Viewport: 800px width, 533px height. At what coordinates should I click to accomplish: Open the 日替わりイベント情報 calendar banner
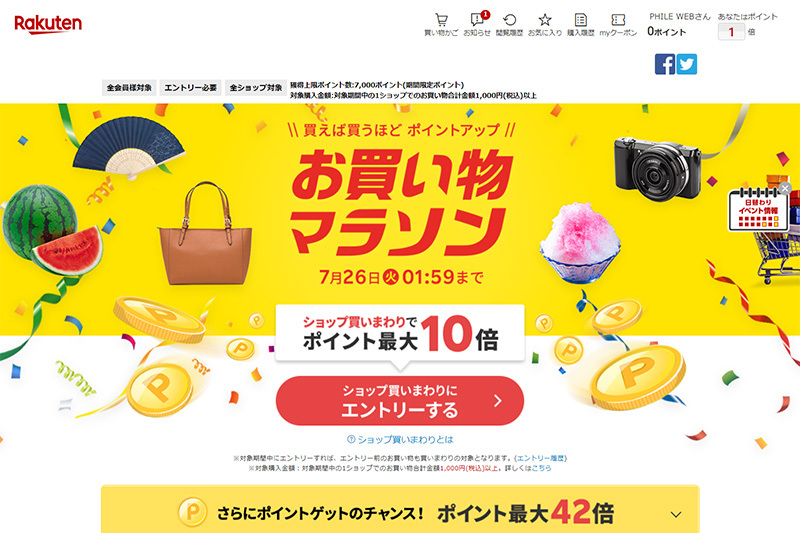(758, 210)
